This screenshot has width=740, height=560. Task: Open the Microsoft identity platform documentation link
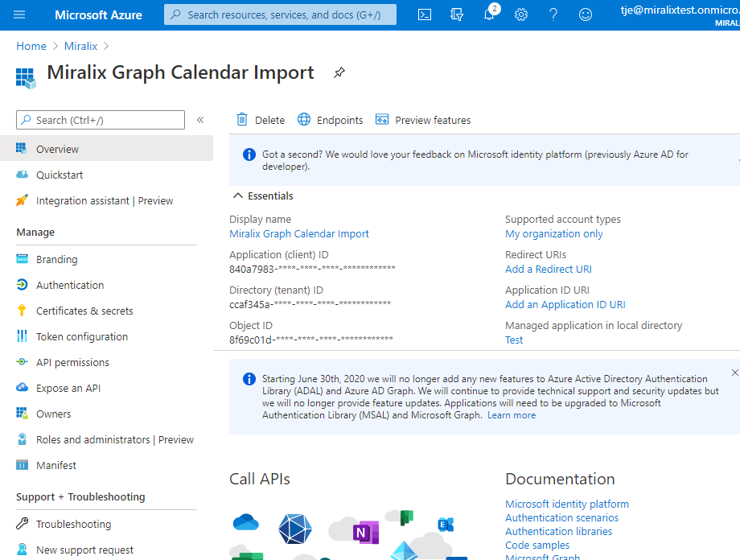point(567,504)
